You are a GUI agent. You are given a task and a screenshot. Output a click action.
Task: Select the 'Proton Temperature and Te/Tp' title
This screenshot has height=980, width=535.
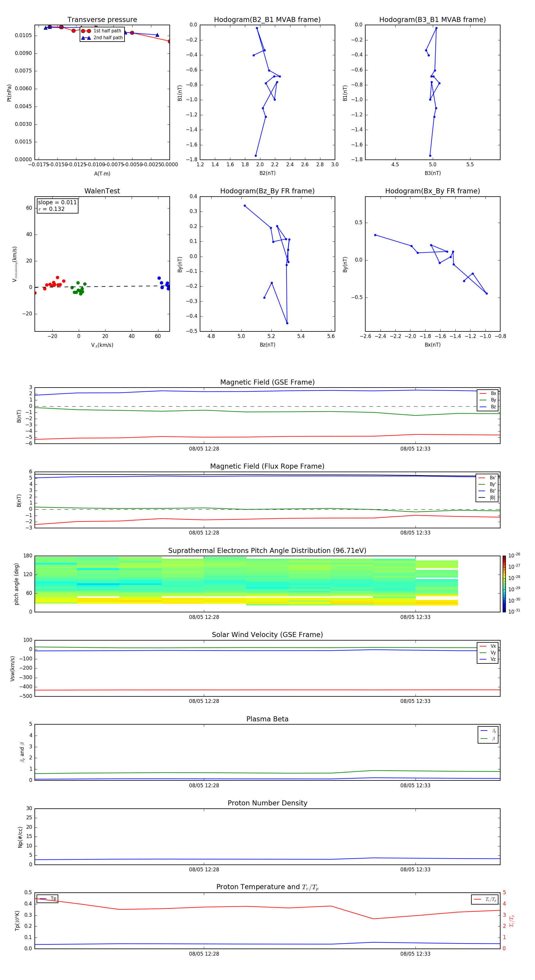point(267,887)
